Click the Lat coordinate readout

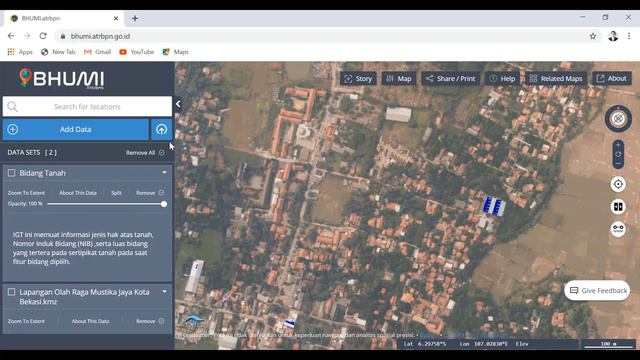pyautogui.click(x=425, y=344)
